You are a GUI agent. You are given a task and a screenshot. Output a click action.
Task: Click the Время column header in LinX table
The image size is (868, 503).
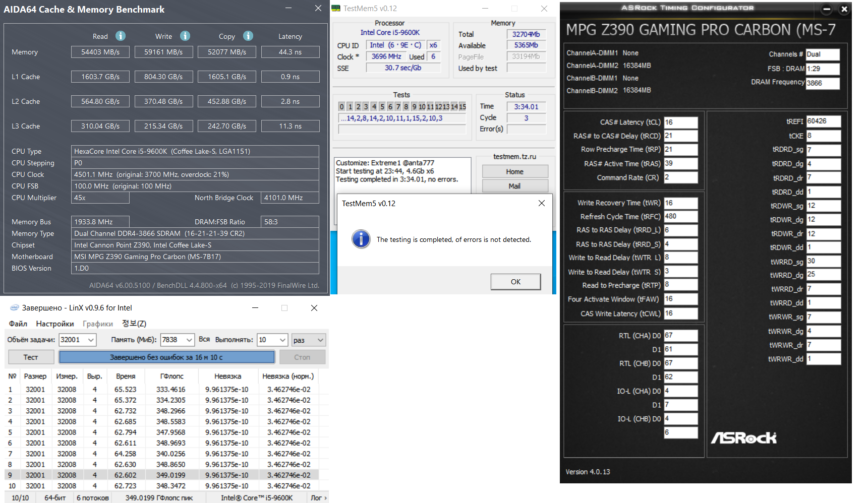tap(126, 376)
